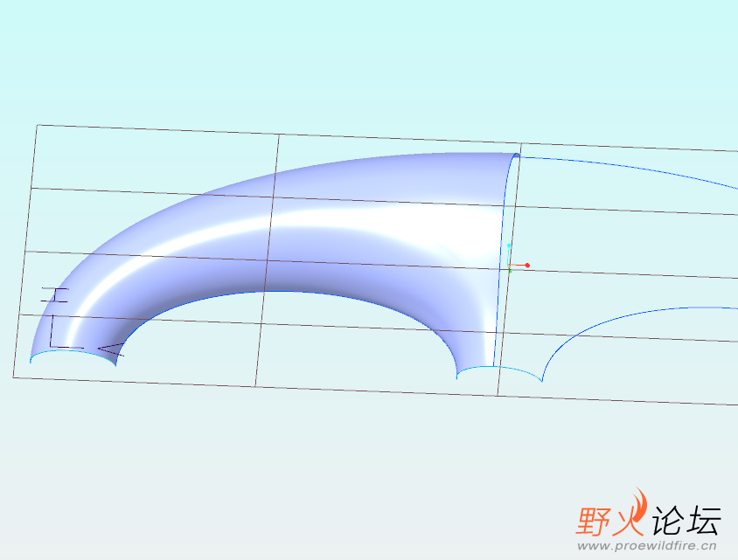Click the red handle of the coordinate triad
This screenshot has height=560, width=738.
(527, 266)
